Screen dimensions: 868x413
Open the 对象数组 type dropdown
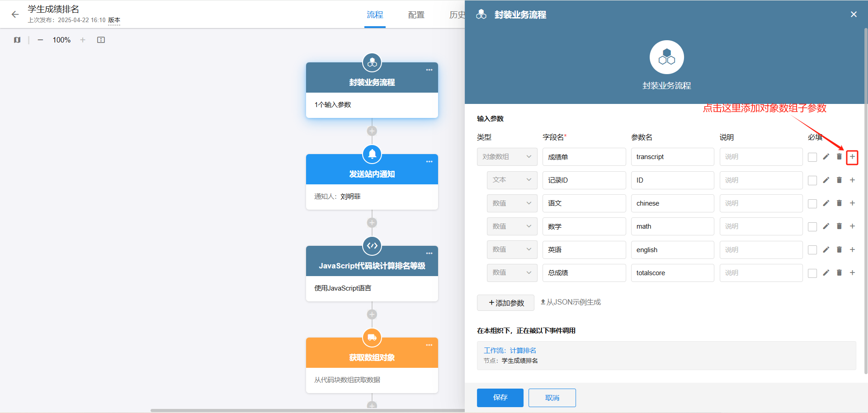tap(507, 157)
